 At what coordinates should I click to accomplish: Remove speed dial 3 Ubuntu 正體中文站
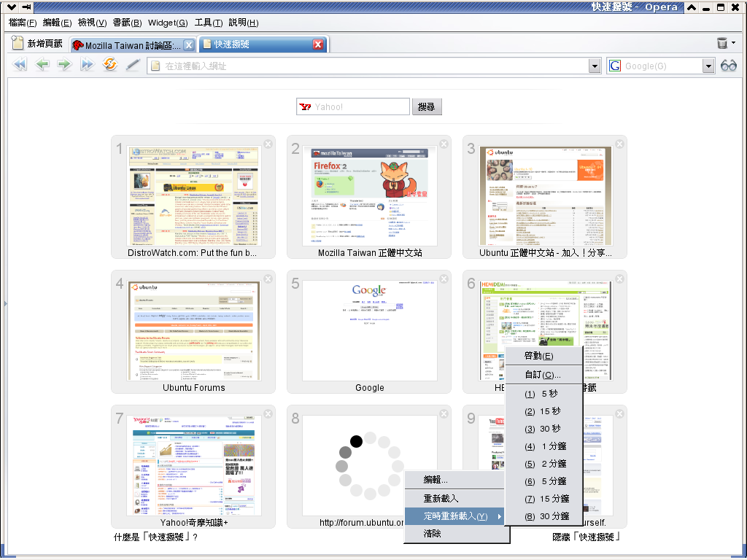tap(620, 144)
